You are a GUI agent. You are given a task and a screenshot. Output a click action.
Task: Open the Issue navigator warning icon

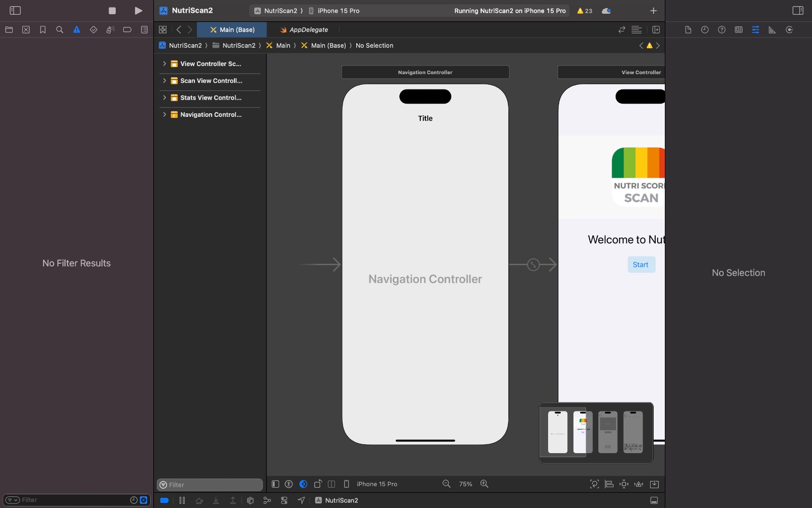77,30
